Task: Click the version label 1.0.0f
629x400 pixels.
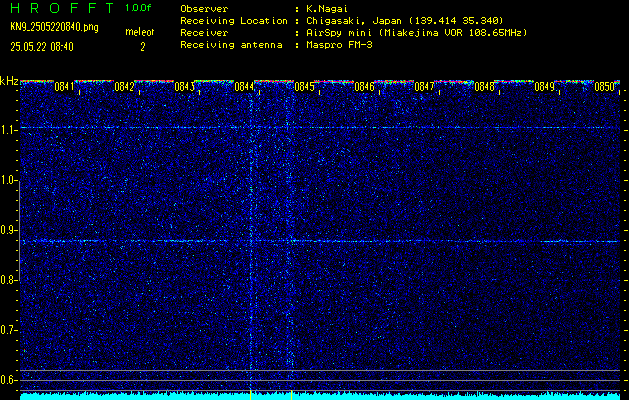Action: coord(138,8)
